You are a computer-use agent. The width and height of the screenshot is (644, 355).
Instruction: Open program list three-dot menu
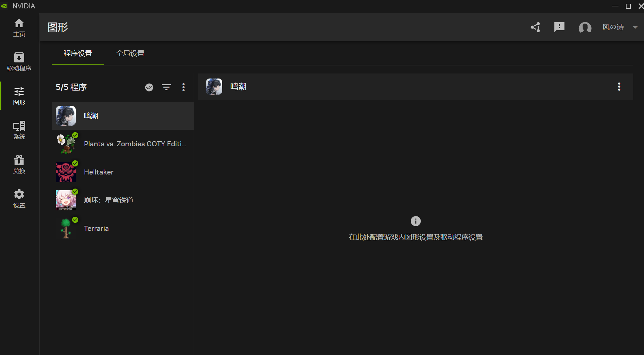point(183,87)
